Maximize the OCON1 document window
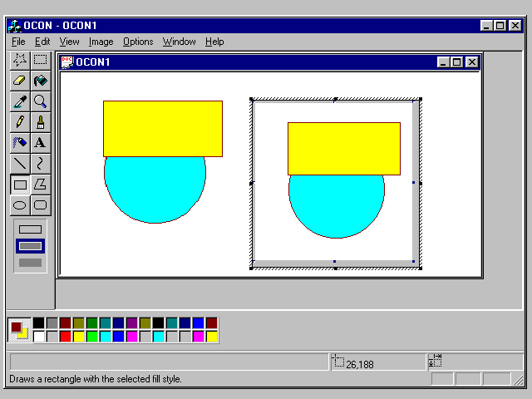 coord(457,62)
